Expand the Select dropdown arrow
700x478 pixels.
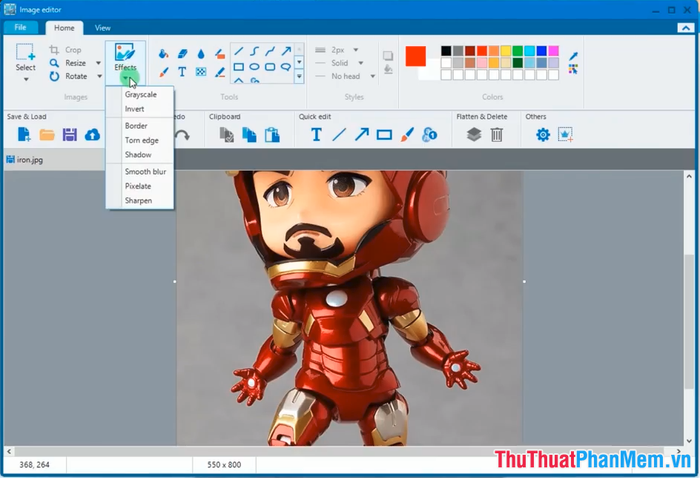coord(26,79)
